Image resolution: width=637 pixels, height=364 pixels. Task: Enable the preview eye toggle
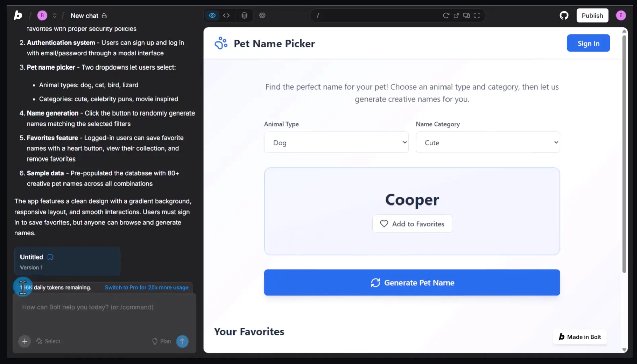(212, 15)
